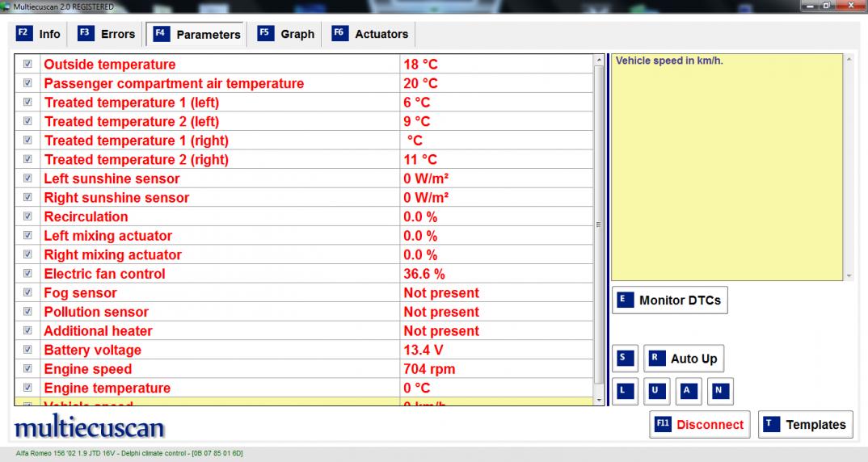Toggle Additional heater checkbox
This screenshot has height=462, width=868.
(x=27, y=331)
